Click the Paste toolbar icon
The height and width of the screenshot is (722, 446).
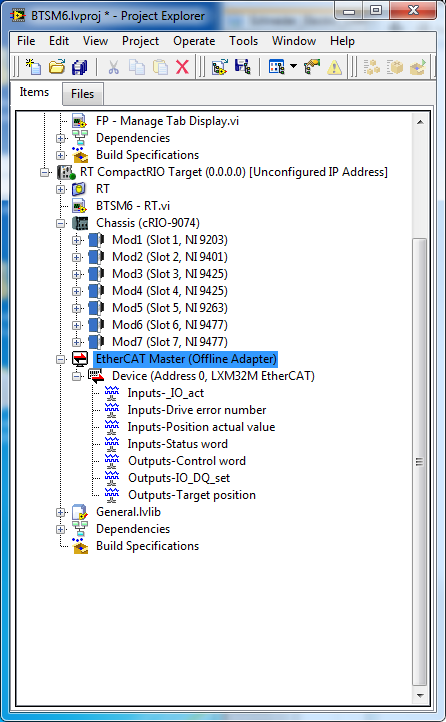click(160, 67)
